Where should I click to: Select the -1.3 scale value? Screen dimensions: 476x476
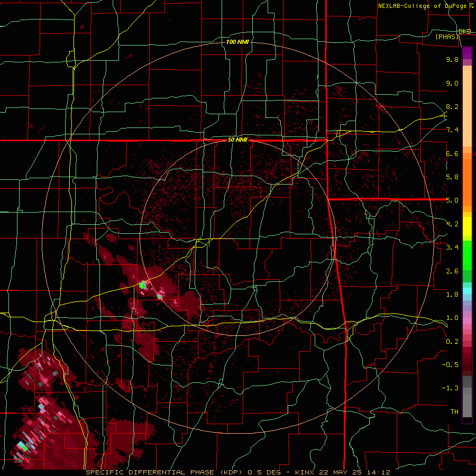pos(451,388)
